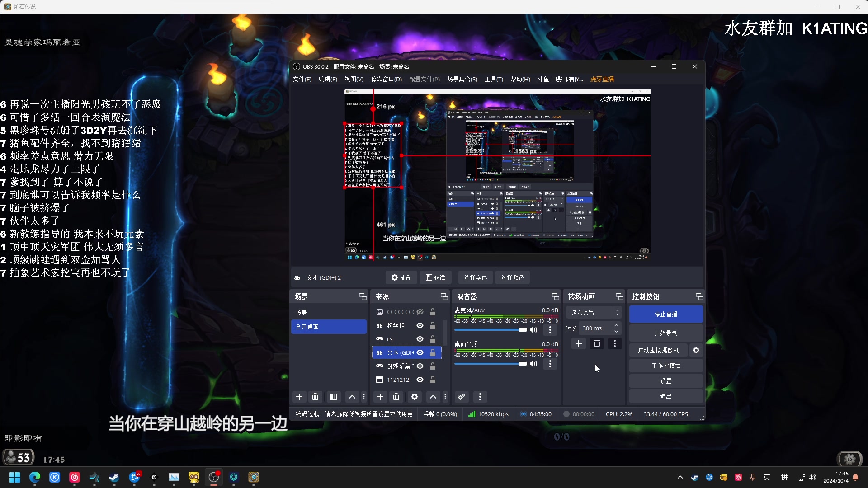The width and height of the screenshot is (868, 488).
Task: Open the 场景集合(S) menu
Action: [462, 79]
